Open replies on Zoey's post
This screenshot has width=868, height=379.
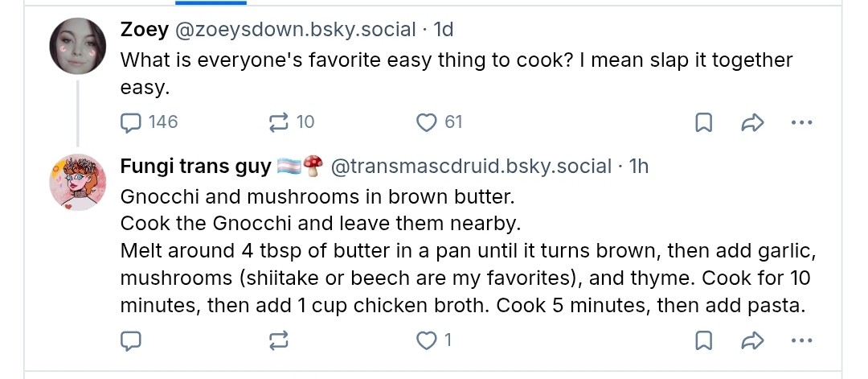(149, 122)
